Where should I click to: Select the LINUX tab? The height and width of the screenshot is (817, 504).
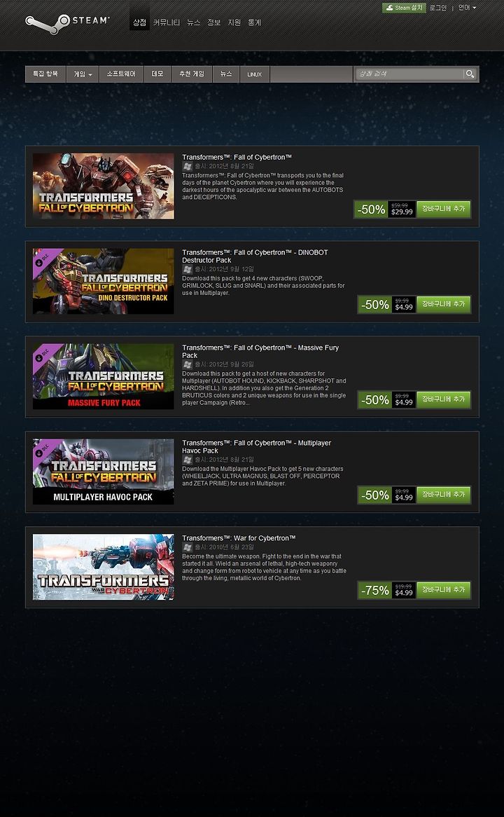[255, 74]
